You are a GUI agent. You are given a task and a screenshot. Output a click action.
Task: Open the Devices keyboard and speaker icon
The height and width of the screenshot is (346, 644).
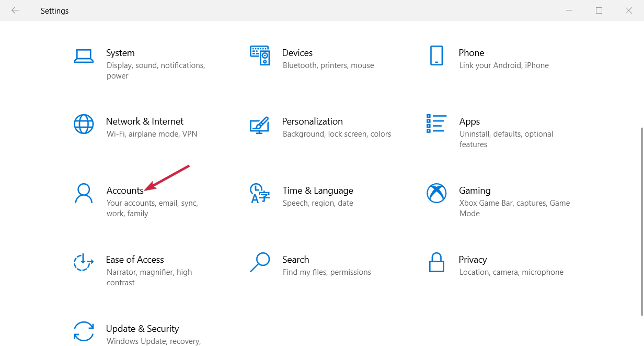coord(260,55)
